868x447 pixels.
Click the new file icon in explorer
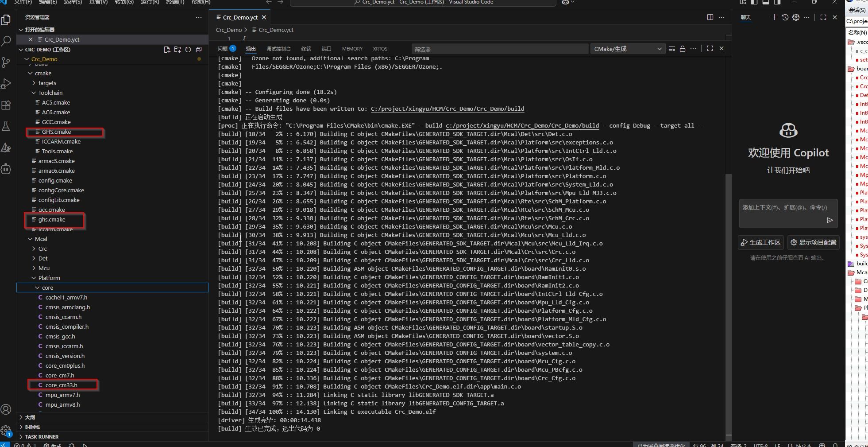167,50
